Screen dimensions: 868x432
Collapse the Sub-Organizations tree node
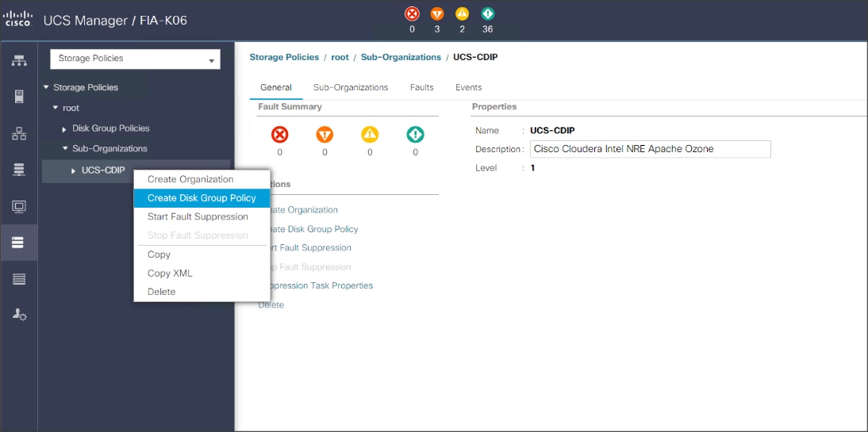pyautogui.click(x=65, y=149)
